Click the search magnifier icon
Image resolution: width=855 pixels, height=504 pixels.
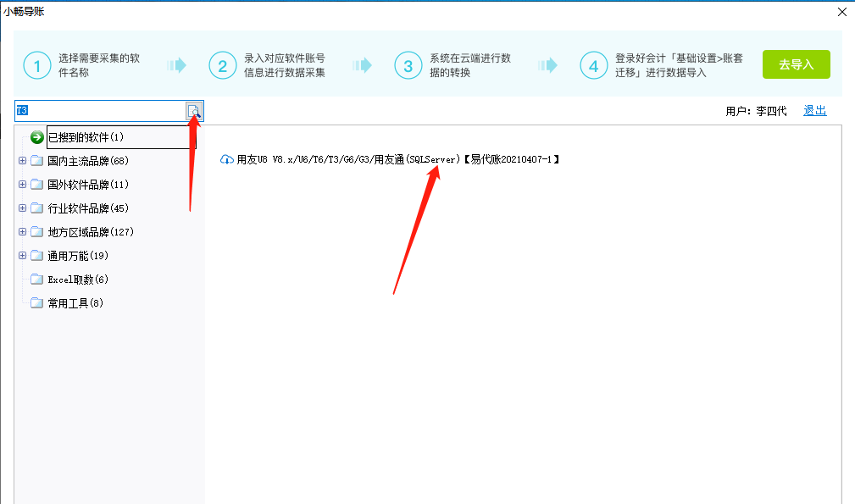pos(193,111)
